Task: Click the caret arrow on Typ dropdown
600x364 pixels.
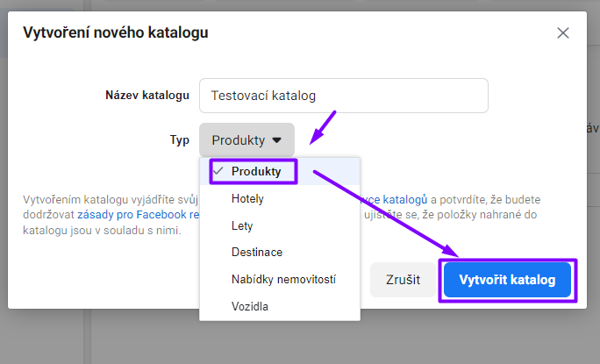Action: point(276,139)
